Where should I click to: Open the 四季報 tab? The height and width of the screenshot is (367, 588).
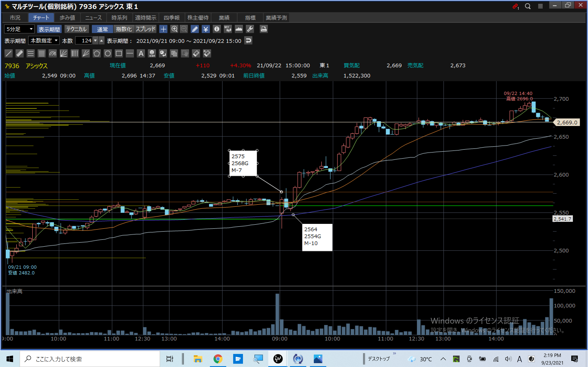tap(171, 18)
